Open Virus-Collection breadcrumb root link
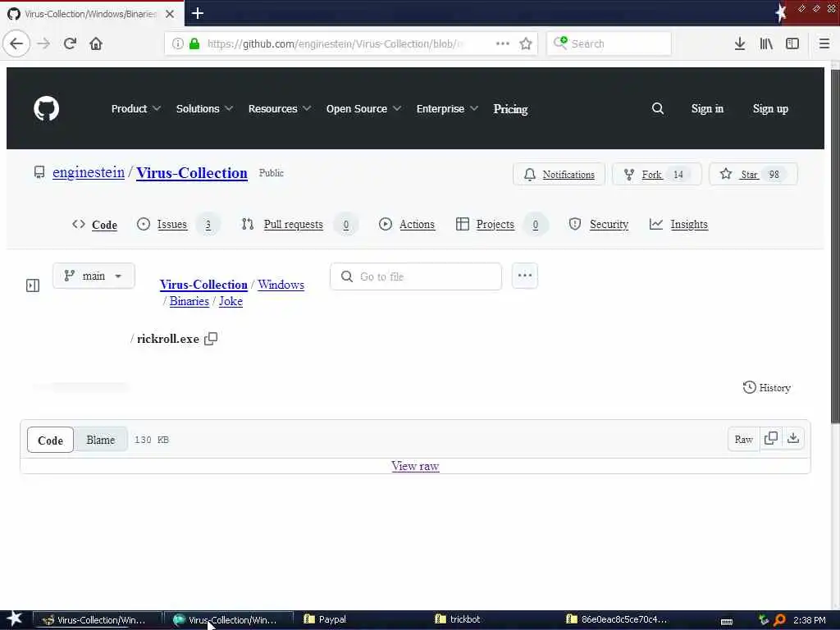This screenshot has width=840, height=630. pos(203,285)
